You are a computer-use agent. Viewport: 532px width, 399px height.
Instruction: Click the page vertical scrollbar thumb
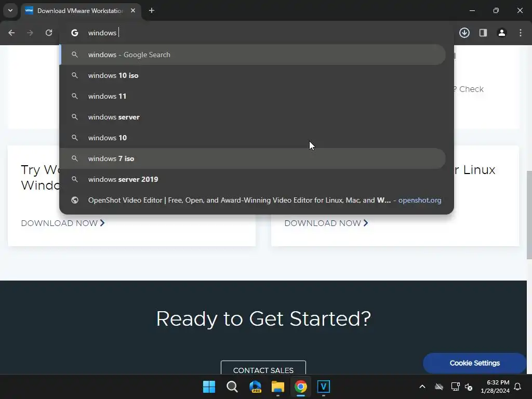pos(529,215)
